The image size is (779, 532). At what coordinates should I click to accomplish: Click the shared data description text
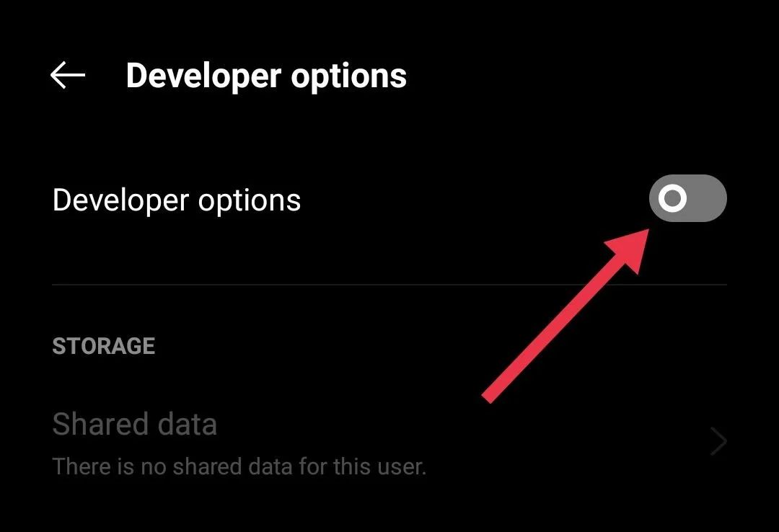coord(239,466)
